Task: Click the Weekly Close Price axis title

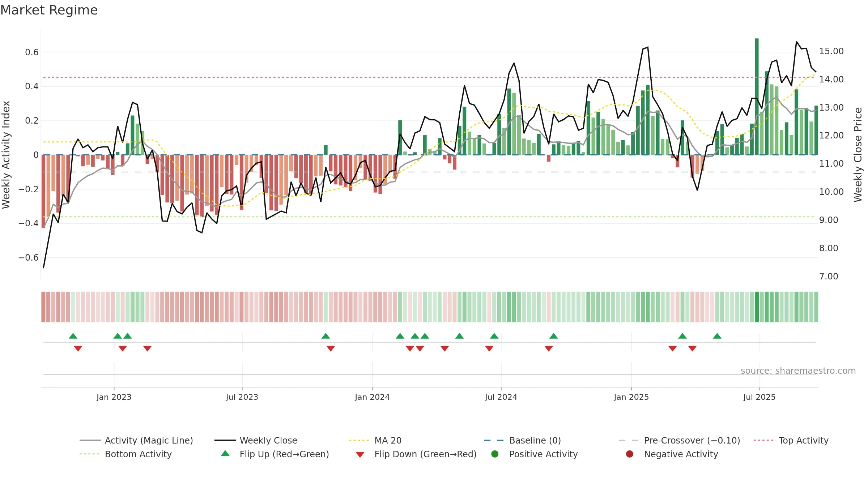Action: (x=858, y=155)
